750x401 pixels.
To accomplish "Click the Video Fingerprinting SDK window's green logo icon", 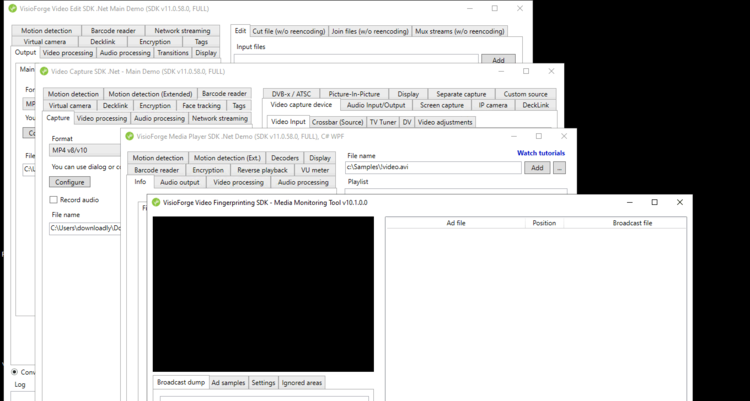I will click(x=155, y=202).
